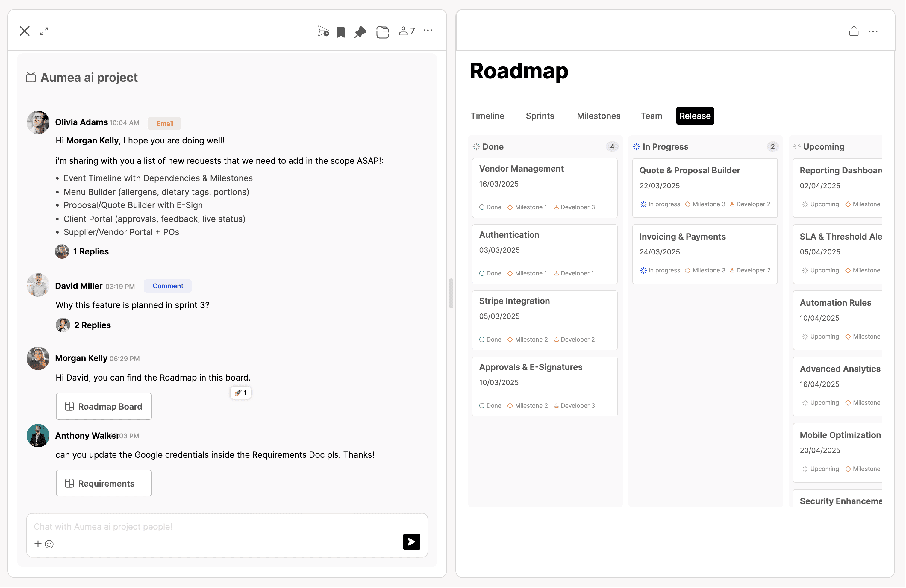This screenshot has width=906, height=588.
Task: Click the scheduled send icon in chat header
Action: pyautogui.click(x=323, y=31)
